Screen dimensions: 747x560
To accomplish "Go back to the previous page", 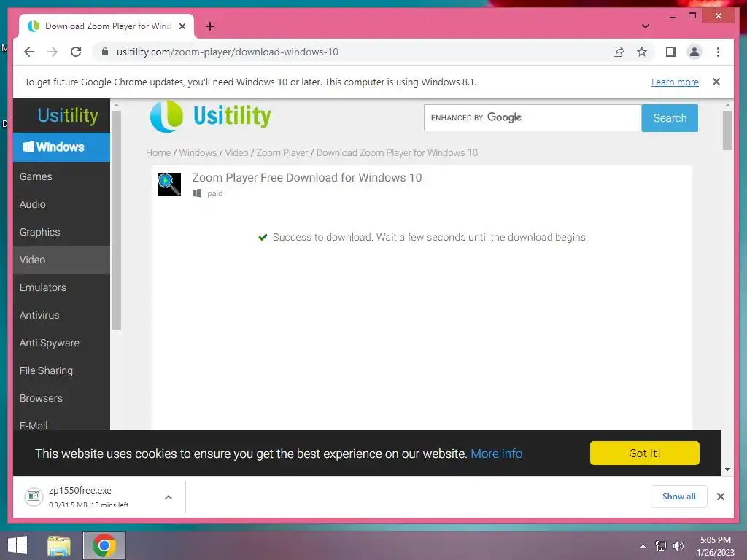I will pos(29,52).
